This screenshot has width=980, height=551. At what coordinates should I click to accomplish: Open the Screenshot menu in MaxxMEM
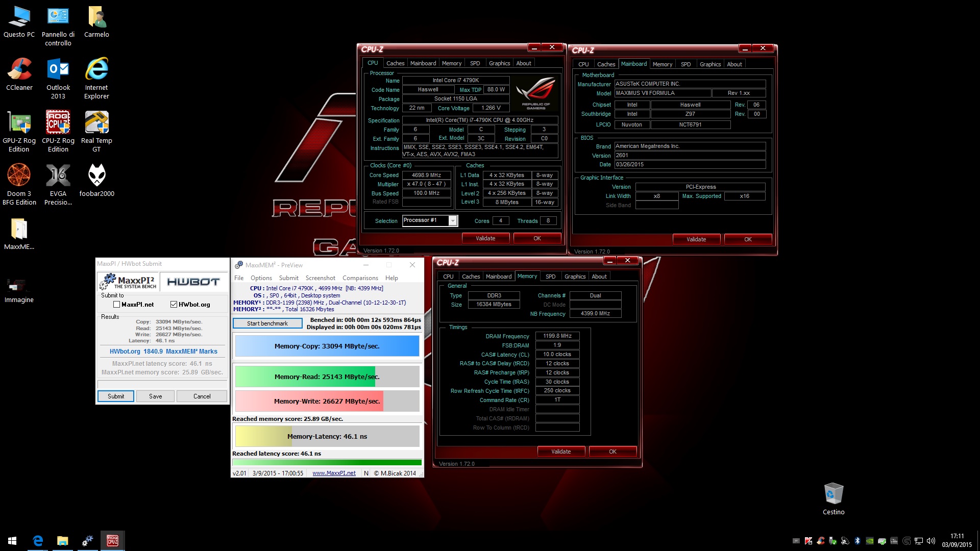pos(321,278)
